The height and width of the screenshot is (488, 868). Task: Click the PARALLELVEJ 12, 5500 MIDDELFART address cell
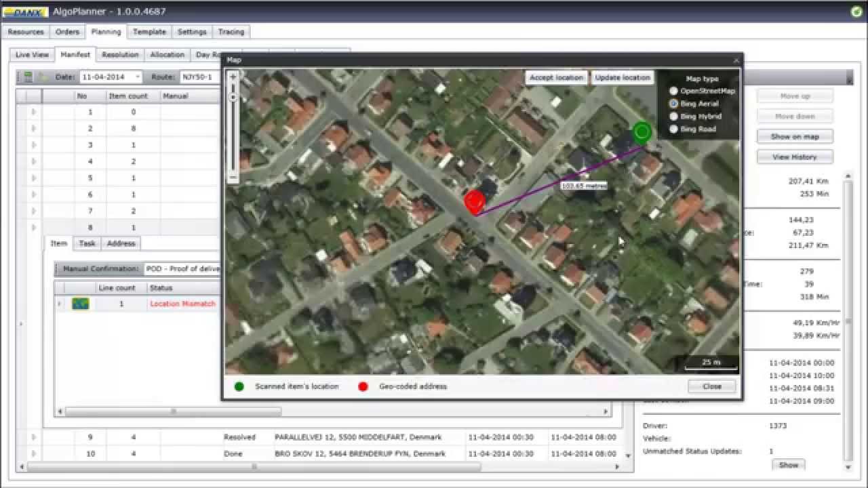coord(358,437)
